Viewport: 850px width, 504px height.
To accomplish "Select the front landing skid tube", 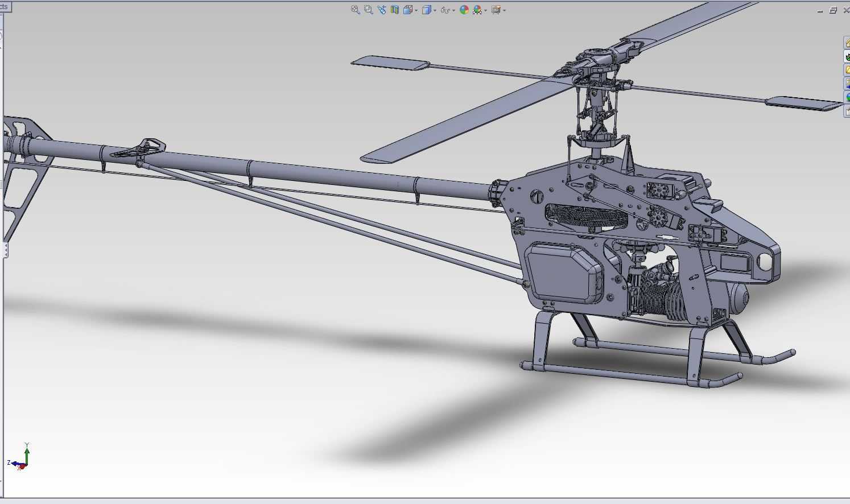I will coord(632,375).
